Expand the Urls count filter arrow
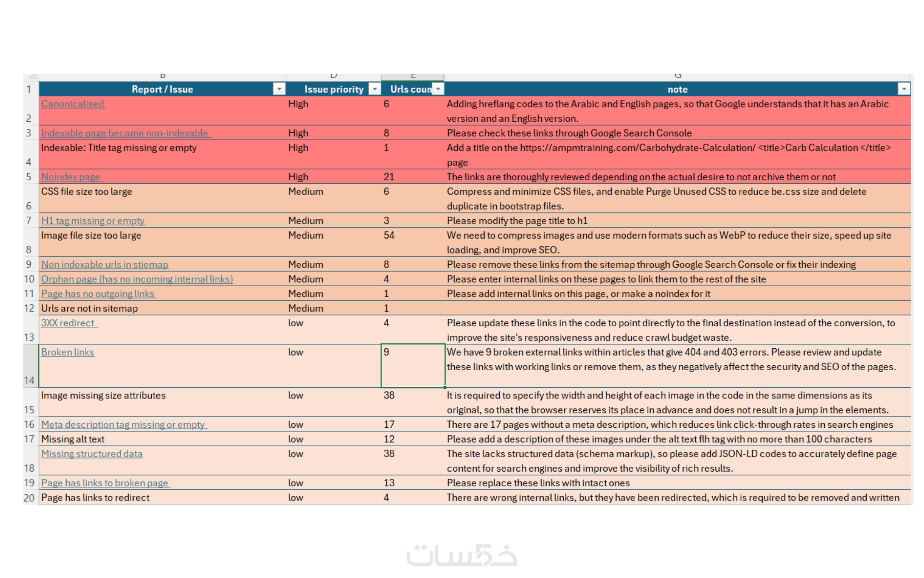The width and height of the screenshot is (924, 578). (x=438, y=89)
